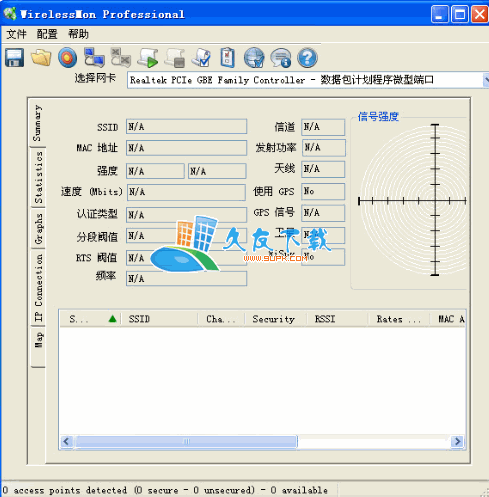Sort list by SSID column header
This screenshot has width=489, height=497.
point(159,319)
